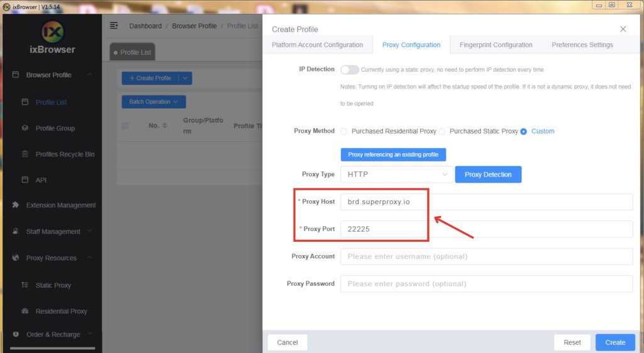
Task: Open Profile List from sidebar
Action: (51, 102)
